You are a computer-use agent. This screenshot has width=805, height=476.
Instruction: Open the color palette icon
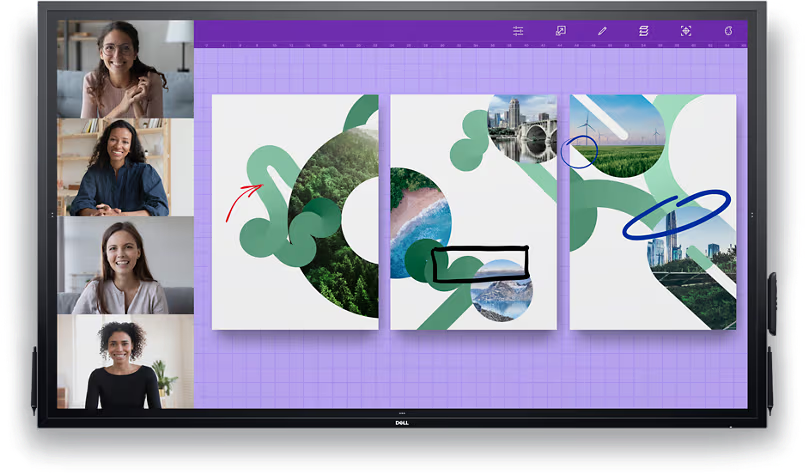click(728, 31)
